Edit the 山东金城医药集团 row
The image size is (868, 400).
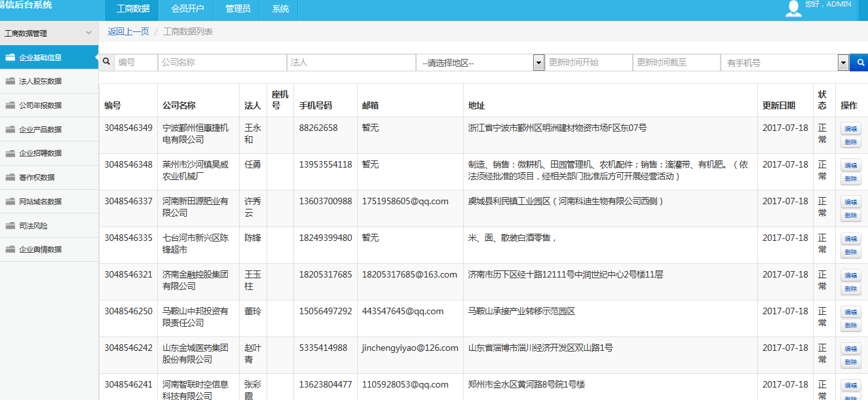(x=850, y=349)
